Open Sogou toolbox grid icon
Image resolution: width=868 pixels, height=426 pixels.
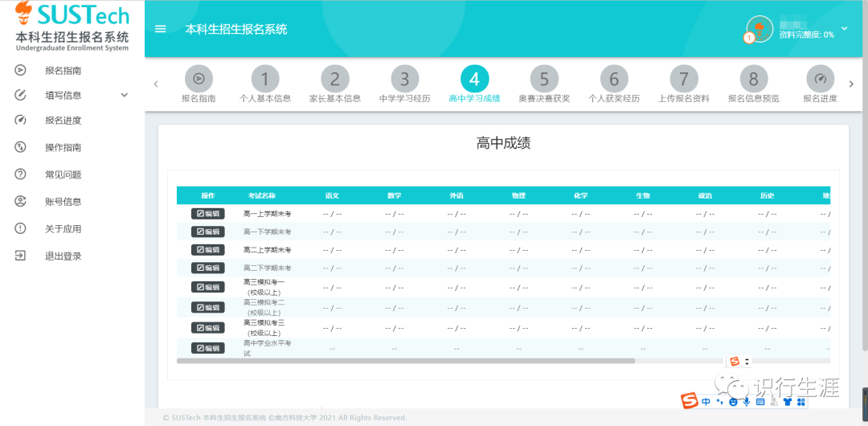(x=800, y=402)
